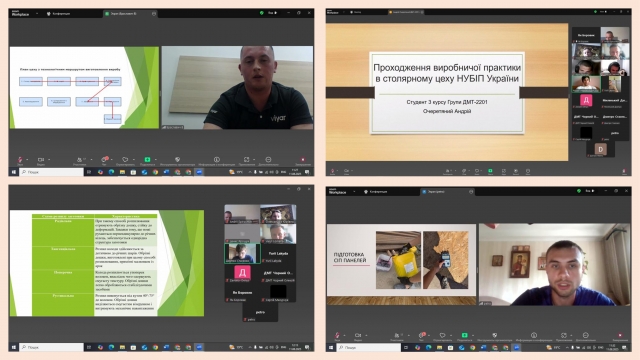Image resolution: width=640 pixels, height=360 pixels.
Task: Start video in the SIP panels slide window
Action: [358, 336]
